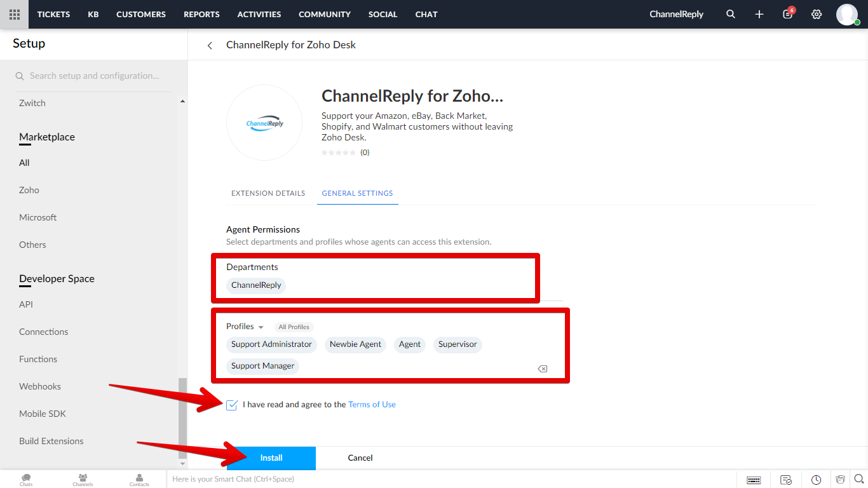Clear profiles with the backspace icon
This screenshot has height=488, width=868.
pos(543,369)
